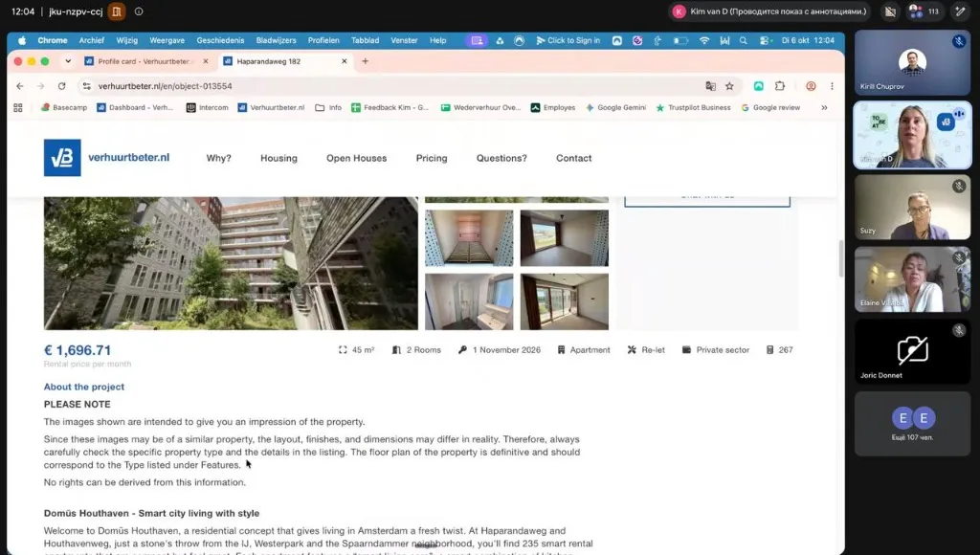Open the large building exterior photo
The height and width of the screenshot is (555, 980).
coord(231,263)
